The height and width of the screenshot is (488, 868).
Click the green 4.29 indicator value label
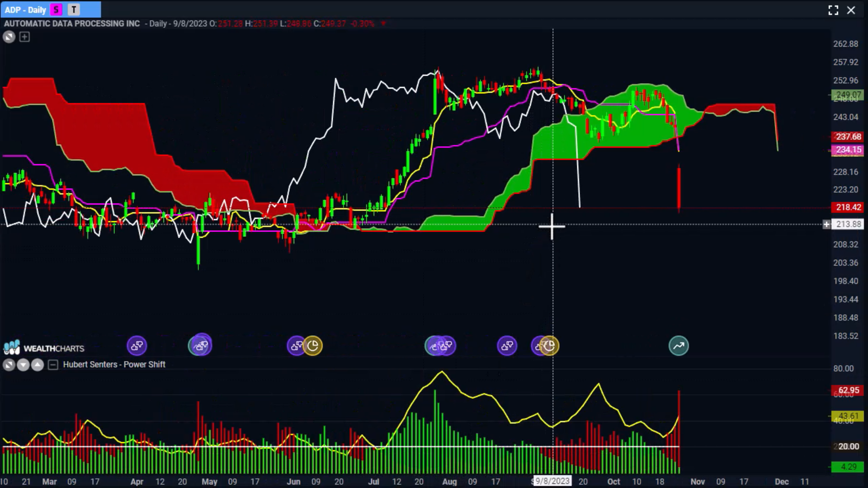848,467
